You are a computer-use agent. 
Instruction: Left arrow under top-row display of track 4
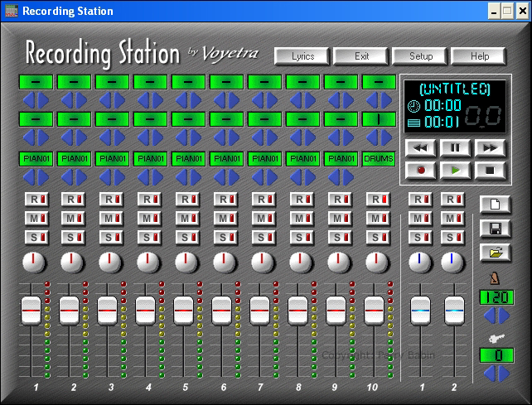tap(143, 100)
